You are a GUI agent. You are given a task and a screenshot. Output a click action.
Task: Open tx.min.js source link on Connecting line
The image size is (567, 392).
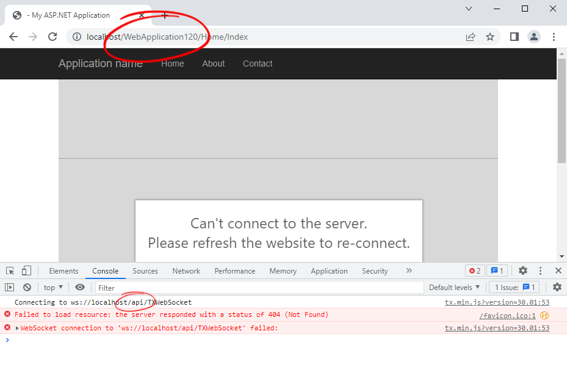497,302
